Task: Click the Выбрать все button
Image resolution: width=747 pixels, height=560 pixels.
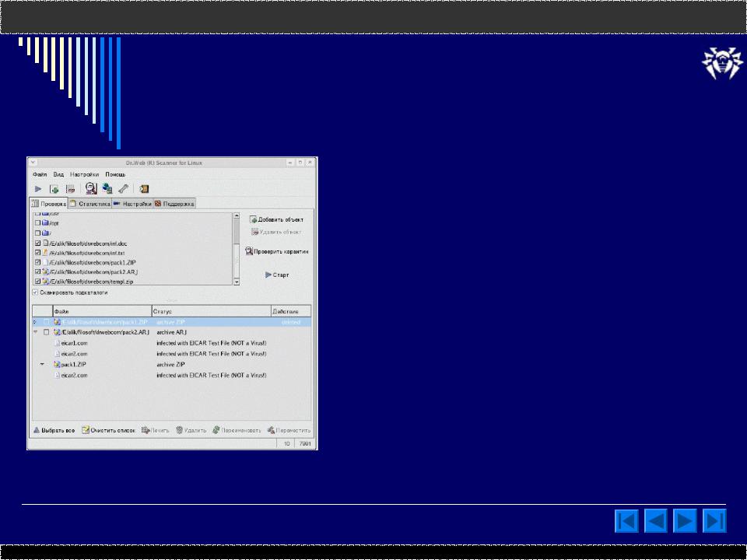Action: pyautogui.click(x=54, y=430)
